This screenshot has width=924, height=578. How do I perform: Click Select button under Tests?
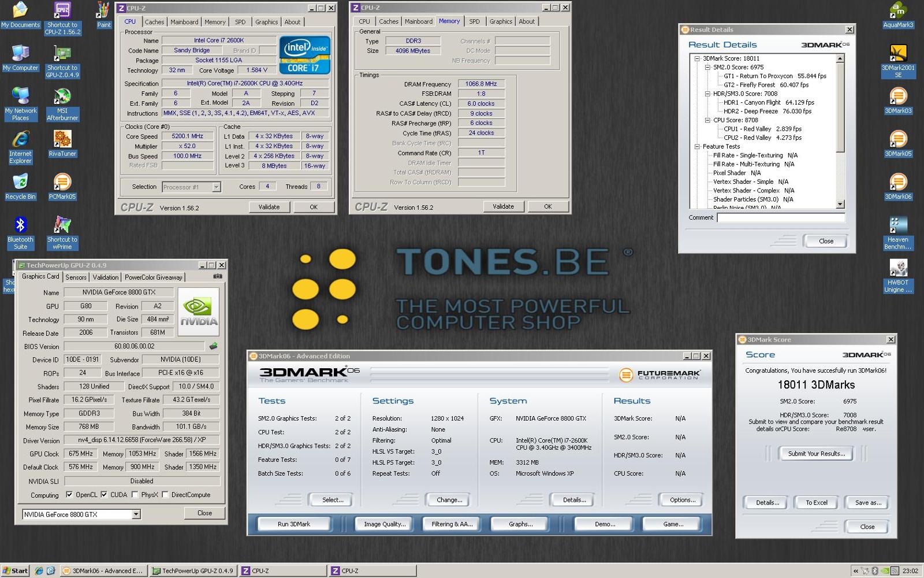(x=333, y=500)
